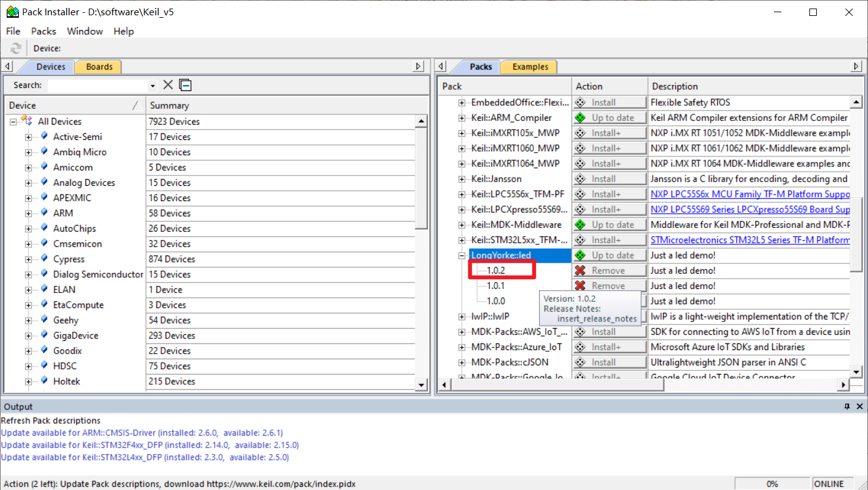Collapse the All Devices tree node

[13, 122]
